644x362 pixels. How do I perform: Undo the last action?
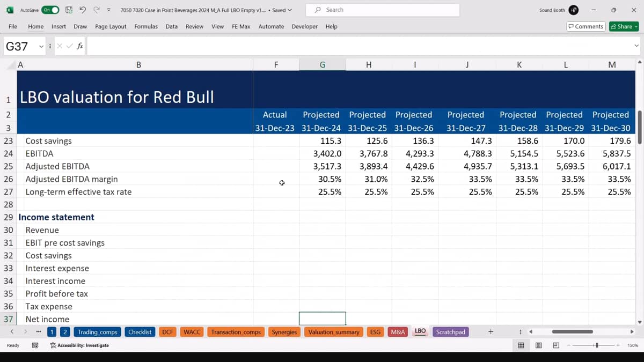[82, 10]
